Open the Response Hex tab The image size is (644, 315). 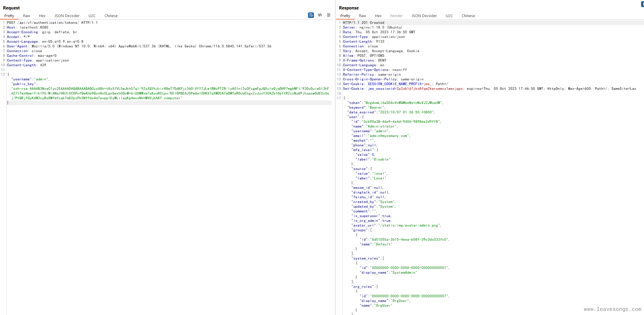378,16
